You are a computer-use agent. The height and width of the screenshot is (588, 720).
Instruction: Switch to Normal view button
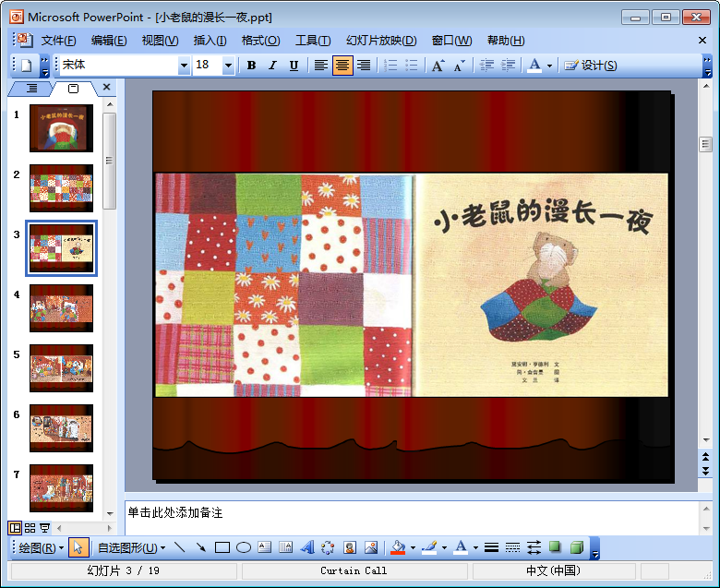15,528
